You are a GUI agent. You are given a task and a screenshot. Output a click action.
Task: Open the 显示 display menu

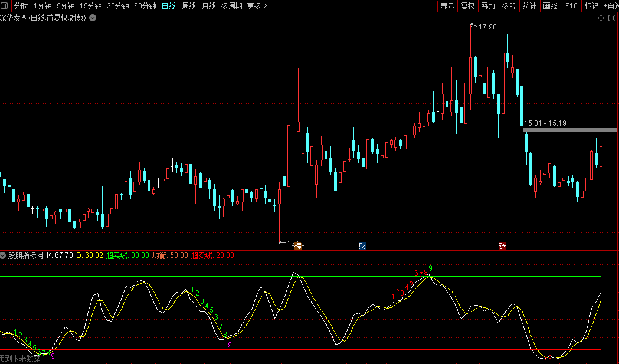point(447,6)
